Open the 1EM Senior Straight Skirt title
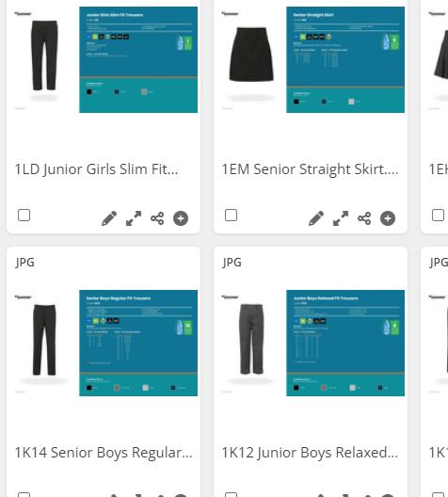 pyautogui.click(x=310, y=169)
